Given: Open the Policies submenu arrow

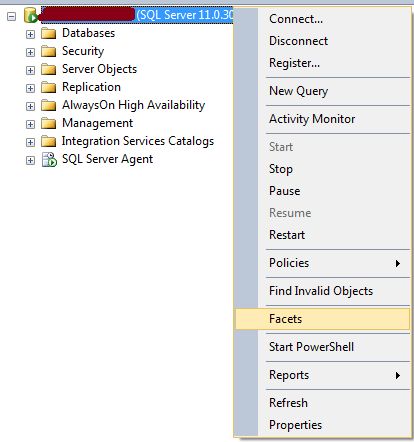Looking at the screenshot, I should pyautogui.click(x=397, y=263).
